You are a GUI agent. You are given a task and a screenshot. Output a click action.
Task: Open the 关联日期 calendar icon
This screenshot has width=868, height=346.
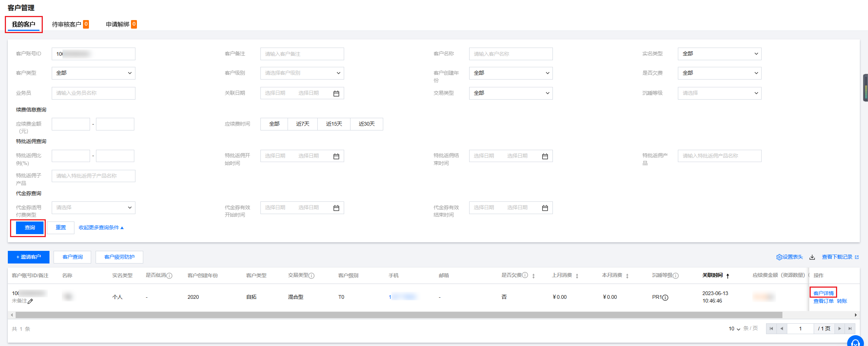click(x=336, y=93)
